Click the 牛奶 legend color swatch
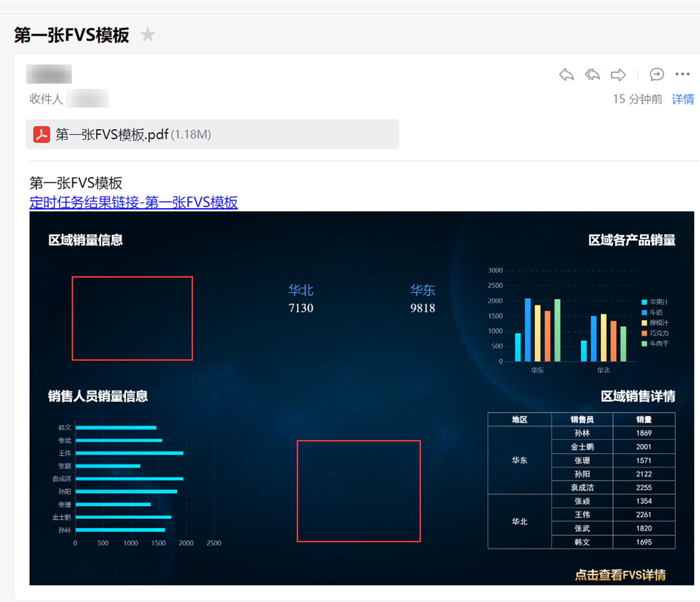Image resolution: width=700 pixels, height=602 pixels. pyautogui.click(x=644, y=312)
